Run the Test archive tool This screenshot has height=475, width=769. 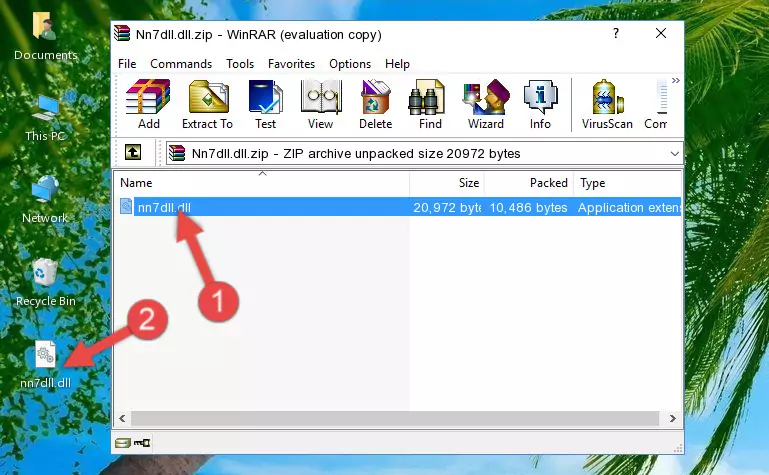tap(265, 104)
